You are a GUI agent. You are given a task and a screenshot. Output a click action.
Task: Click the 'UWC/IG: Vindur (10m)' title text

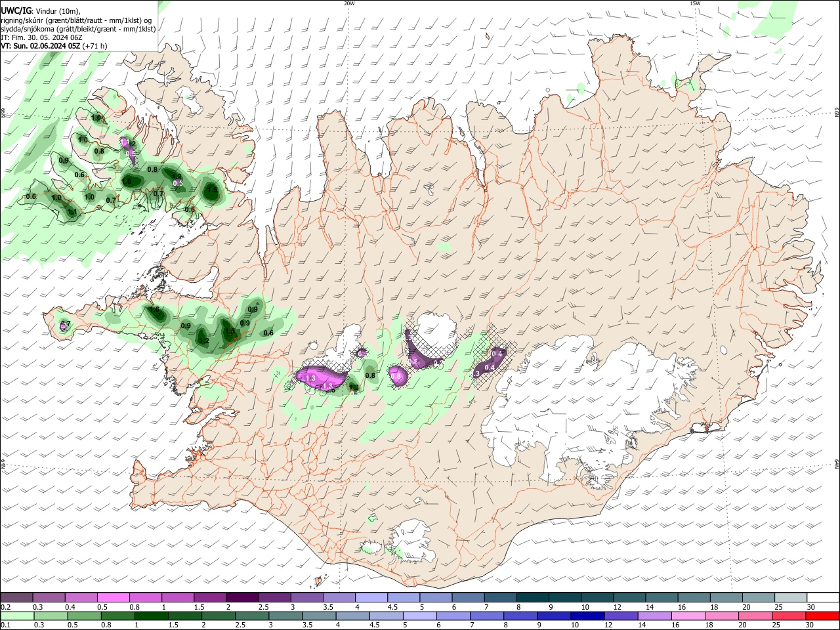coord(41,10)
